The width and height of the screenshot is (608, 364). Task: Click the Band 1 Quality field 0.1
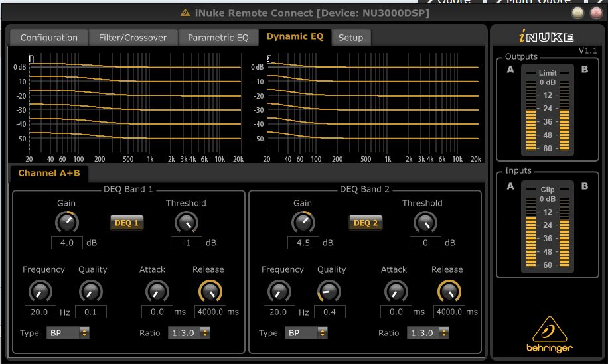[x=91, y=312]
